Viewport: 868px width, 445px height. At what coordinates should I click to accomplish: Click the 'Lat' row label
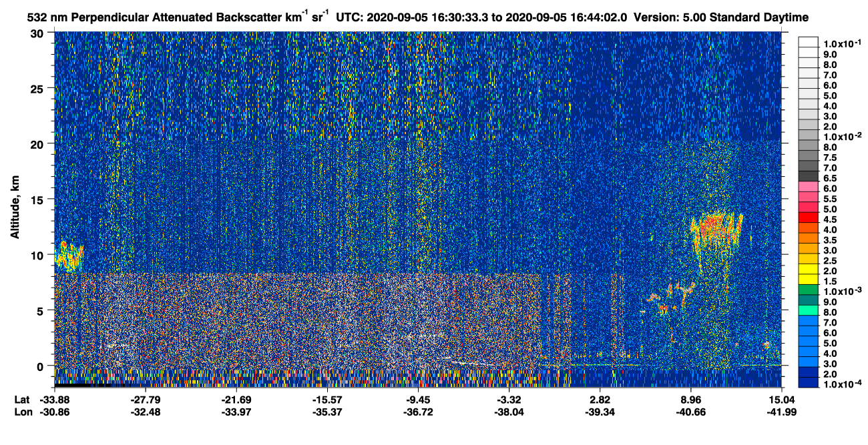click(x=21, y=399)
